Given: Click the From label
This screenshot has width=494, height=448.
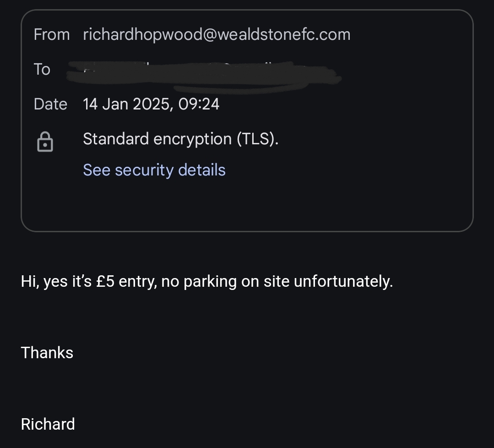Looking at the screenshot, I should pyautogui.click(x=52, y=34).
